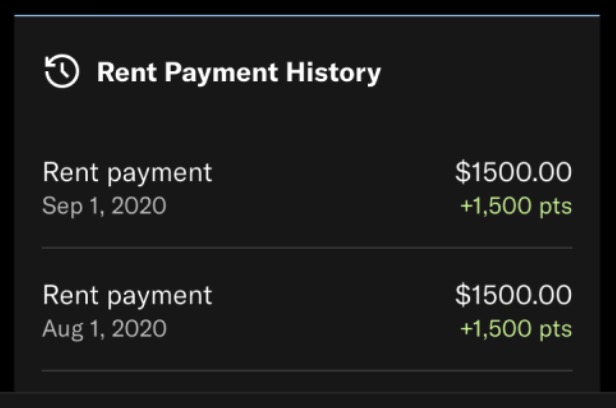Screen dimensions: 616x408
Task: Click empty space in August payment row
Action: pos(330,311)
